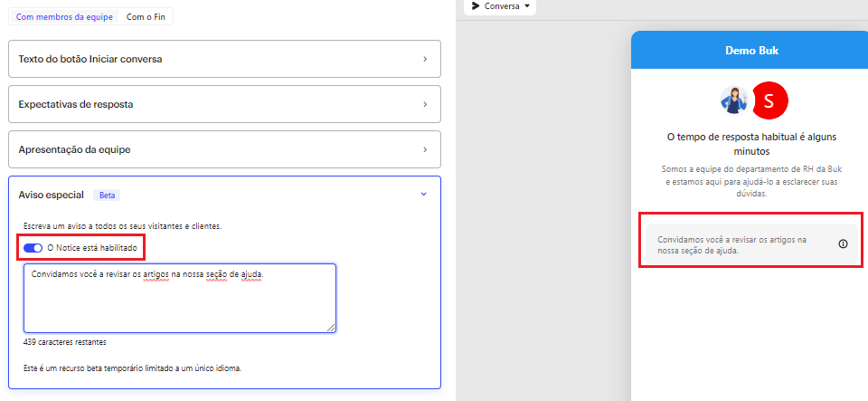Click the woman avatar in messenger preview
The height and width of the screenshot is (401, 868).
point(733,100)
